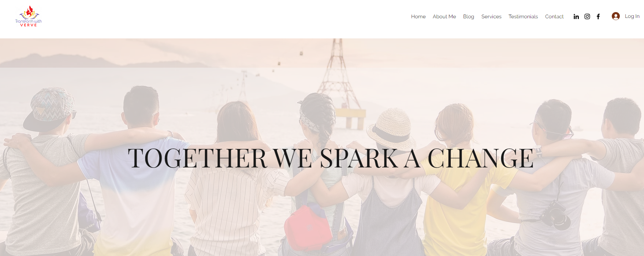Image resolution: width=644 pixels, height=256 pixels.
Task: Open the Services menu item
Action: [491, 16]
